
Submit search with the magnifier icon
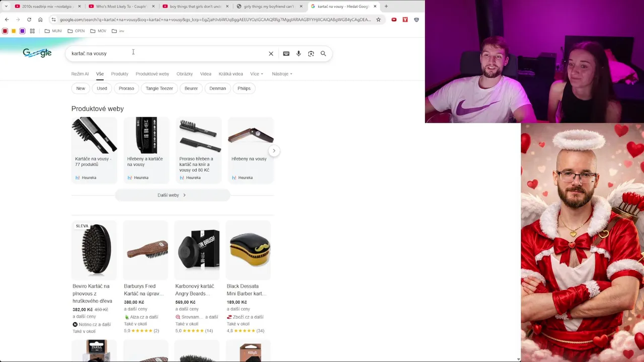pyautogui.click(x=324, y=53)
